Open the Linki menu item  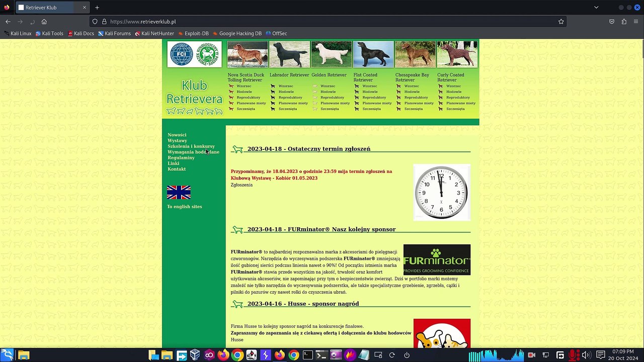click(x=174, y=163)
